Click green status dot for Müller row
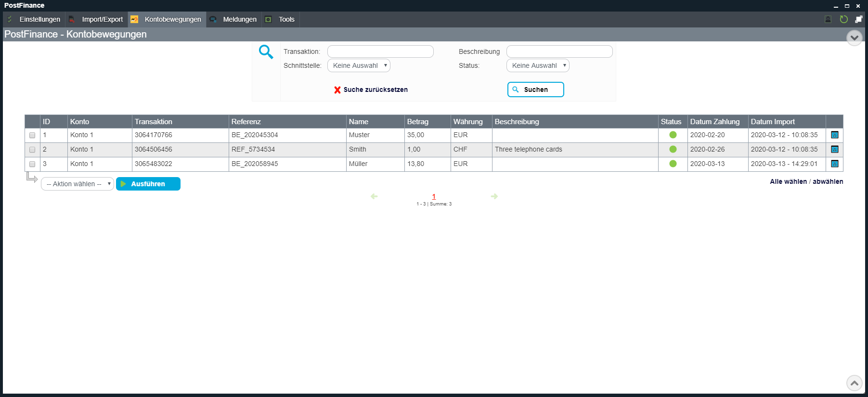This screenshot has width=868, height=397. click(673, 164)
